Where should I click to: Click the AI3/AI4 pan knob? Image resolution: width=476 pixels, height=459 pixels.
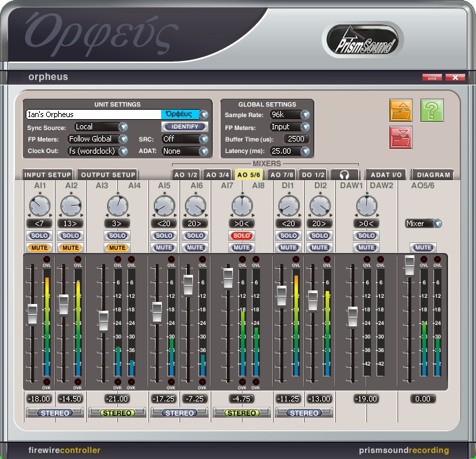tap(118, 206)
